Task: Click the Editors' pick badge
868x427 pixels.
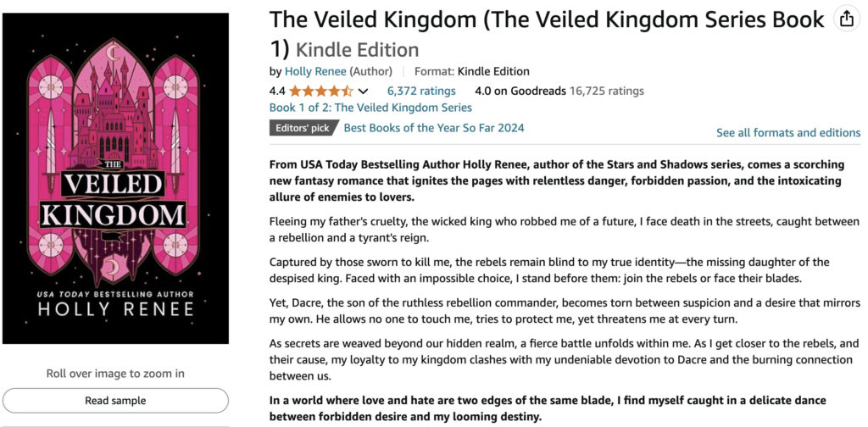Action: [x=303, y=129]
